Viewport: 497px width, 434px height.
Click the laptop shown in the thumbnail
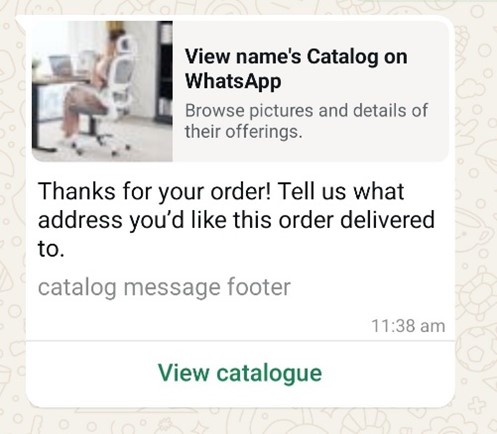(x=61, y=65)
